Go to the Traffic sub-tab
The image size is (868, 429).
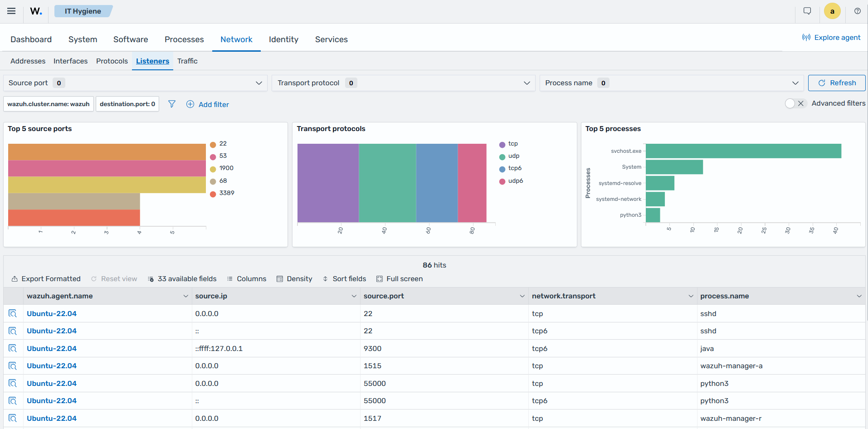point(187,61)
